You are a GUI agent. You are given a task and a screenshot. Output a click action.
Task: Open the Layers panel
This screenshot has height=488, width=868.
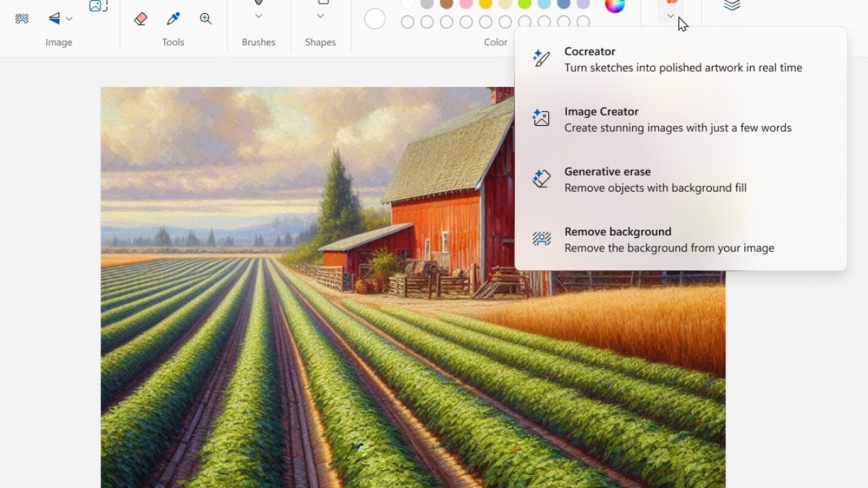tap(732, 6)
